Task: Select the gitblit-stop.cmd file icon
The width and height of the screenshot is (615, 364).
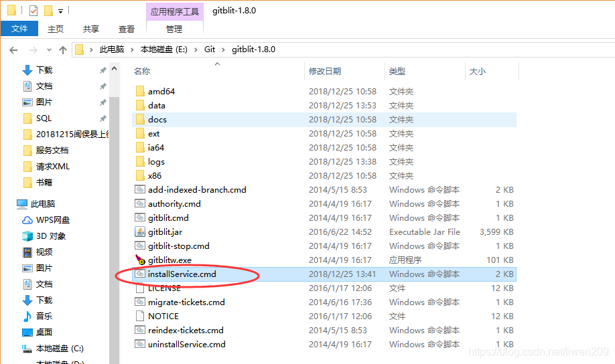Action: point(140,246)
